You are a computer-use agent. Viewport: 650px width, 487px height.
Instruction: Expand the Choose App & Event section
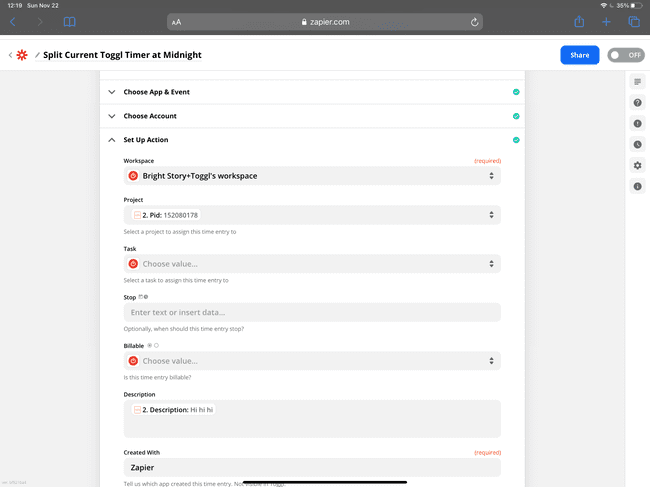click(312, 92)
